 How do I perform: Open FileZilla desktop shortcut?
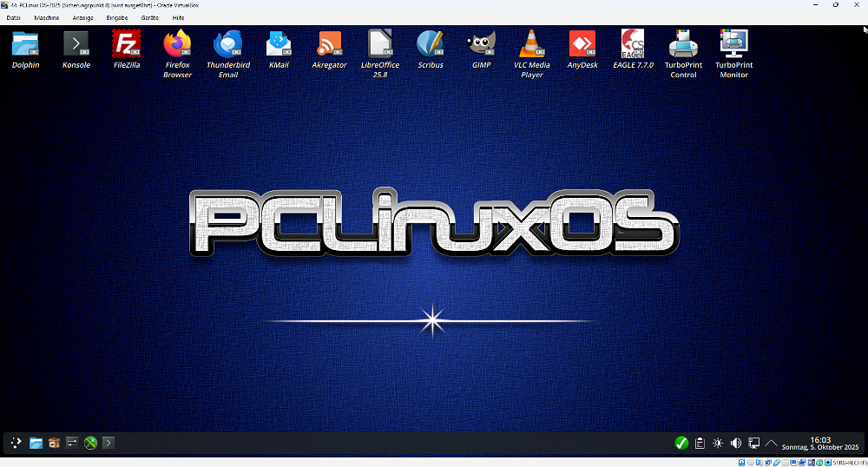point(127,43)
